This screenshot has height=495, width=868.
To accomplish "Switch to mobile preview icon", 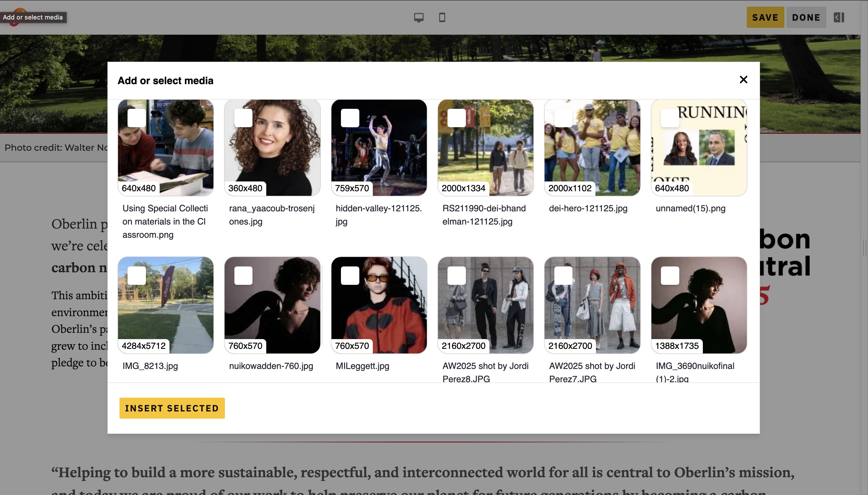I will [442, 17].
